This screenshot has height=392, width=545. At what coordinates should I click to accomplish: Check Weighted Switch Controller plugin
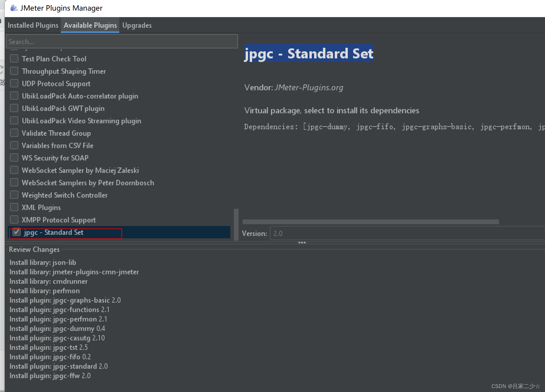click(x=14, y=195)
